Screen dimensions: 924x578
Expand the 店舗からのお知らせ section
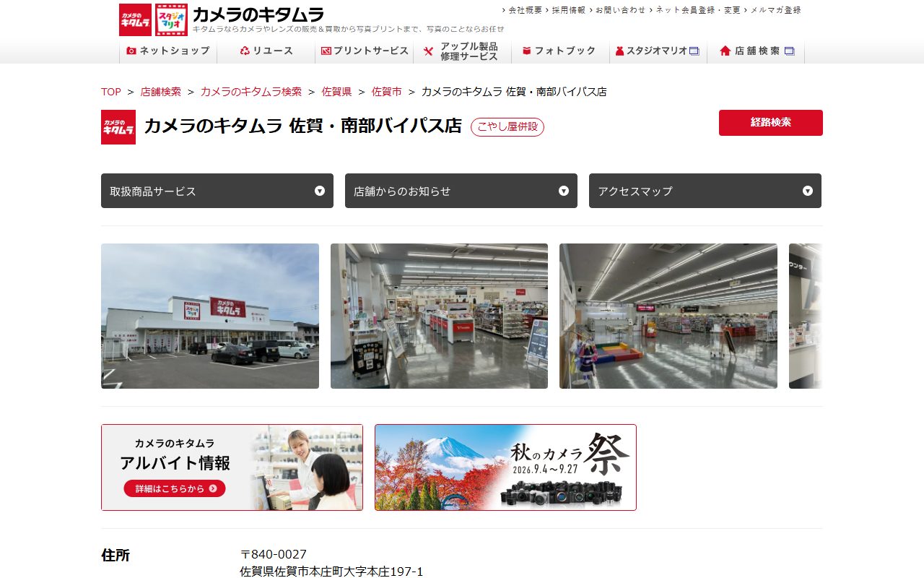[461, 191]
